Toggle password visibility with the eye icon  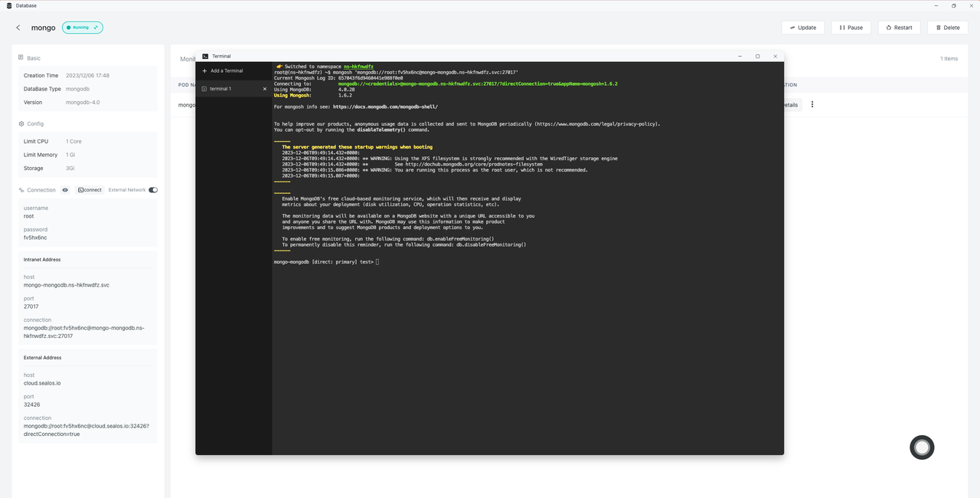[x=65, y=190]
